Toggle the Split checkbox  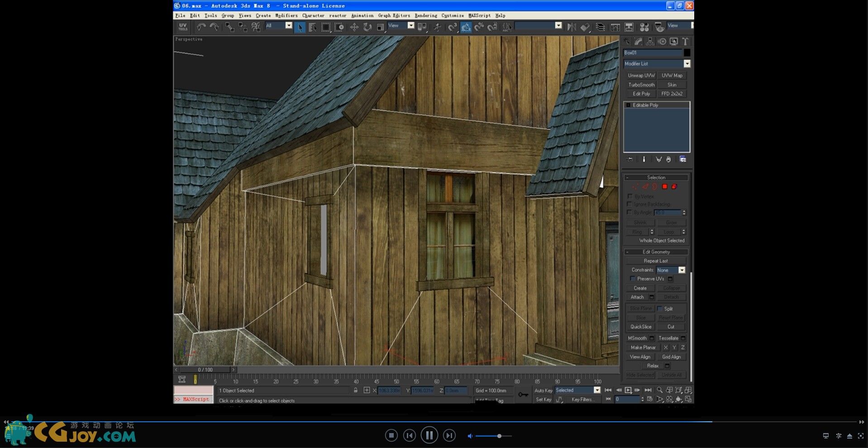[x=660, y=308]
